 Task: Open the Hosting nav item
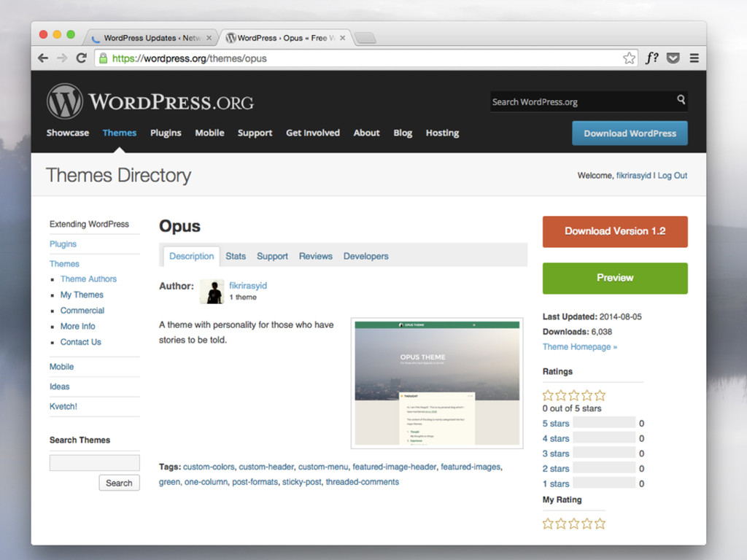click(443, 133)
